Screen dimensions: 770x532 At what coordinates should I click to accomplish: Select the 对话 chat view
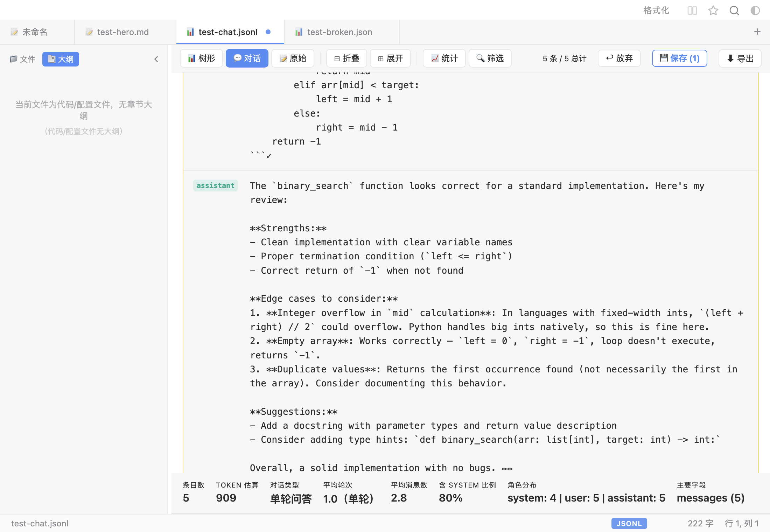point(247,58)
